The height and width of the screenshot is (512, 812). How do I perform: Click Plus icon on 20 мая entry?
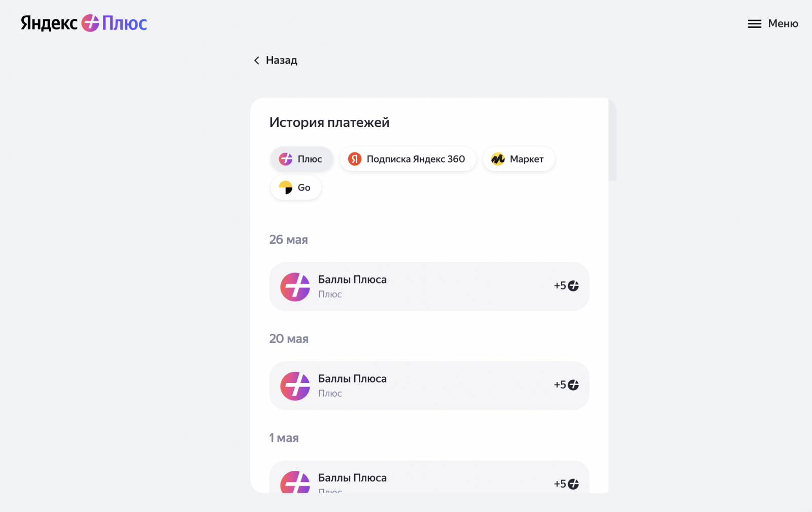pyautogui.click(x=295, y=386)
